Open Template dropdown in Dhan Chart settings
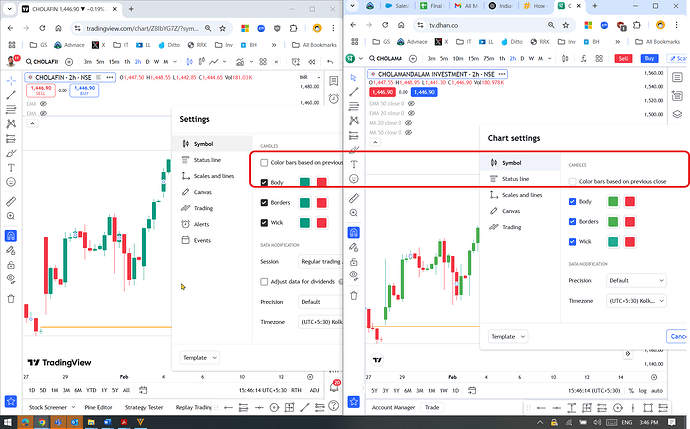Viewport: 690px width, 429px height. click(508, 337)
